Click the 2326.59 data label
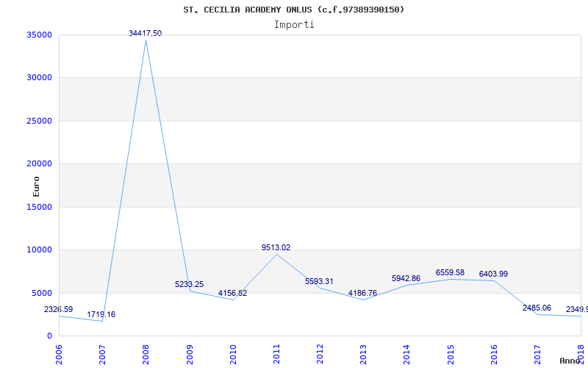The width and height of the screenshot is (588, 368). 59,310
